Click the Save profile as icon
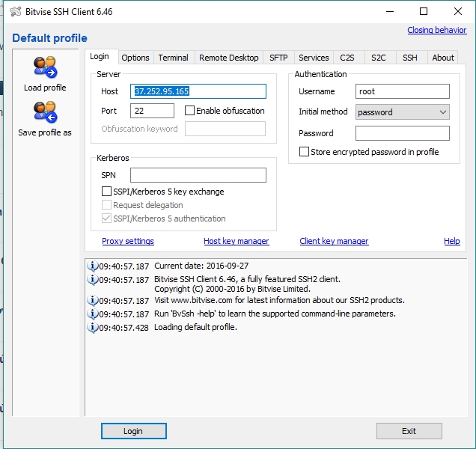 tap(45, 113)
